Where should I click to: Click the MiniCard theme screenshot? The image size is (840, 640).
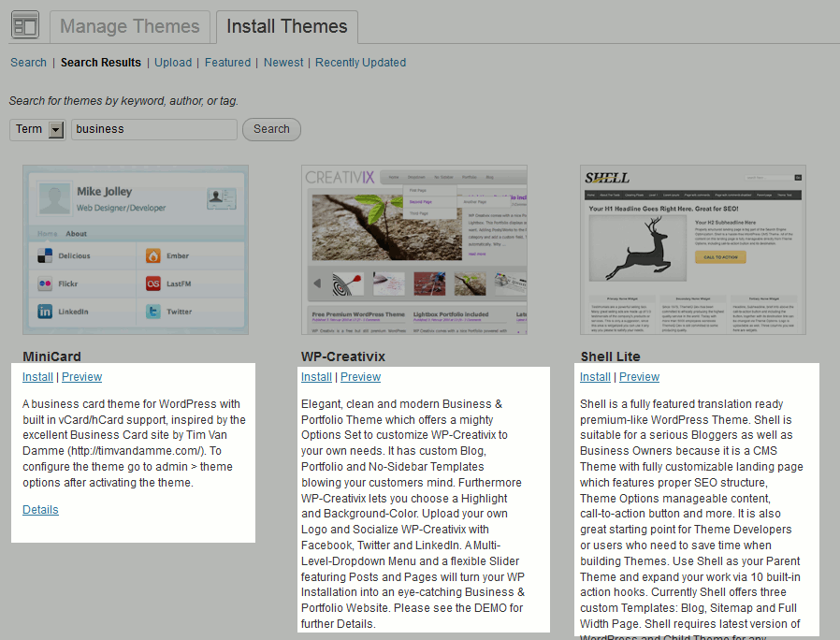point(136,250)
